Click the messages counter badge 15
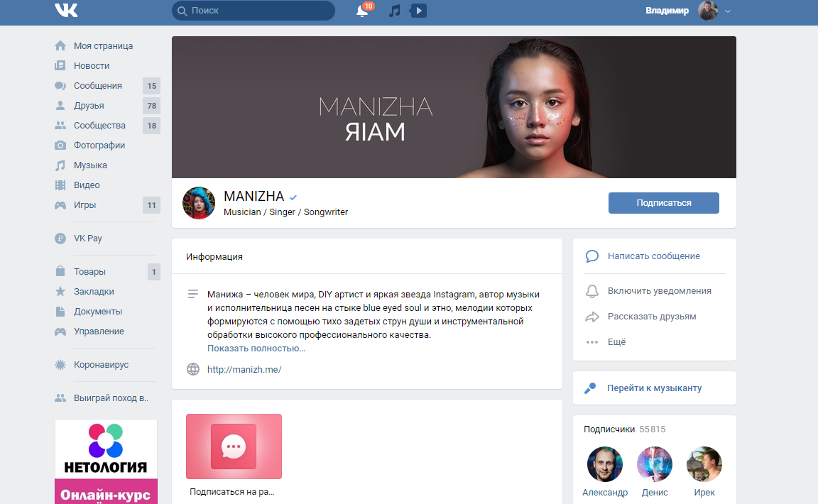This screenshot has height=504, width=818. click(151, 86)
